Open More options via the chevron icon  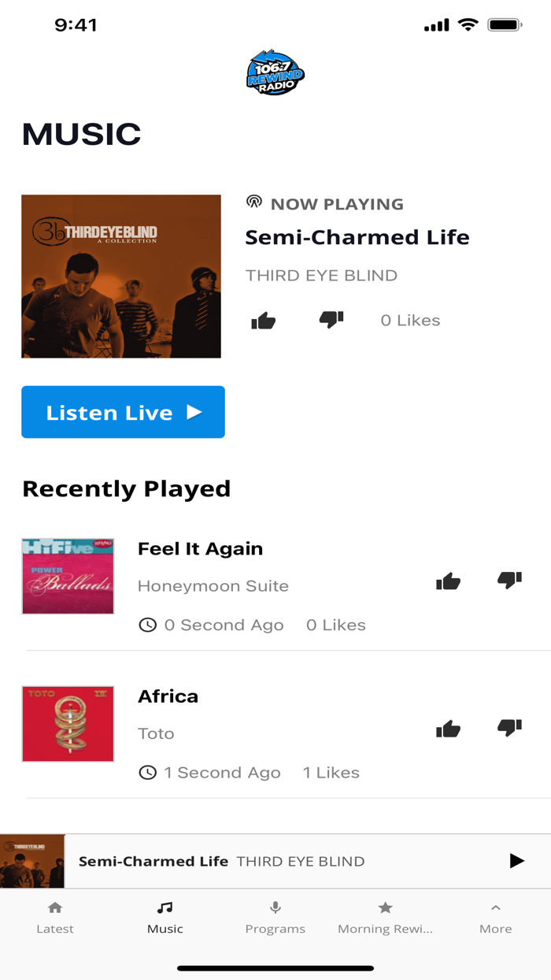(x=496, y=908)
